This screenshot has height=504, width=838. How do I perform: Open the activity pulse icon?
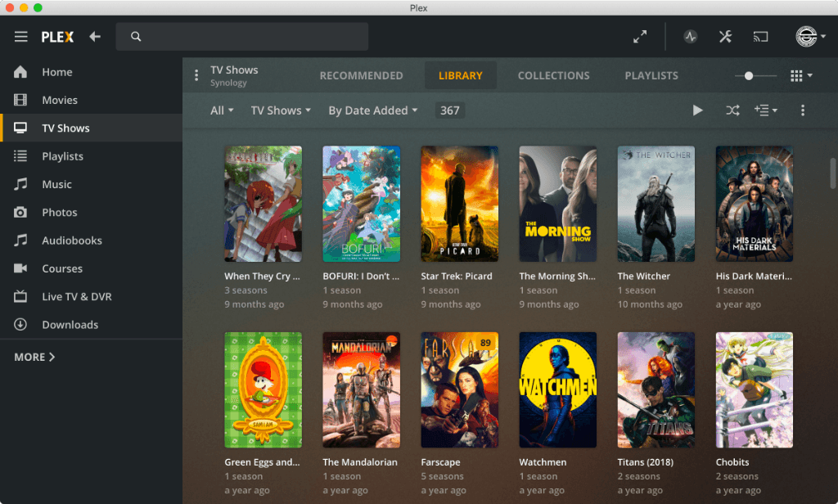[x=690, y=37]
